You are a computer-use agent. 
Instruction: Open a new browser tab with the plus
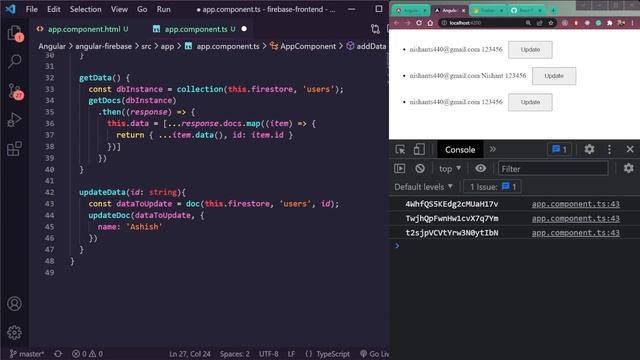[553, 10]
